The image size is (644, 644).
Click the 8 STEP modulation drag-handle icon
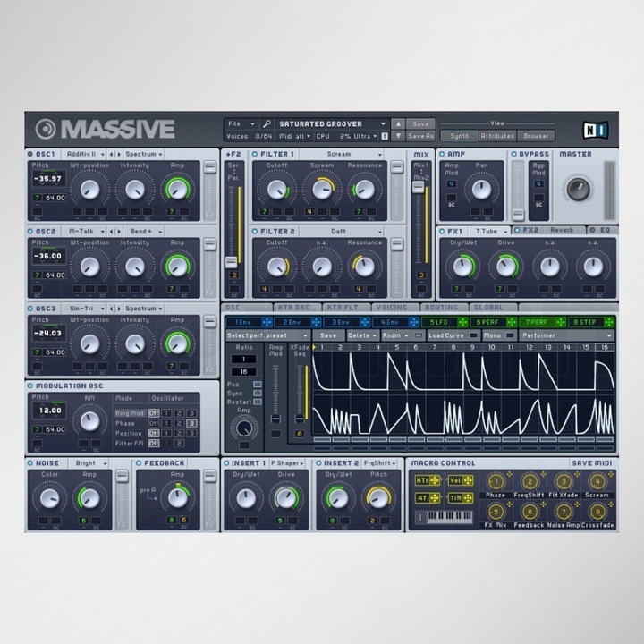tap(609, 322)
